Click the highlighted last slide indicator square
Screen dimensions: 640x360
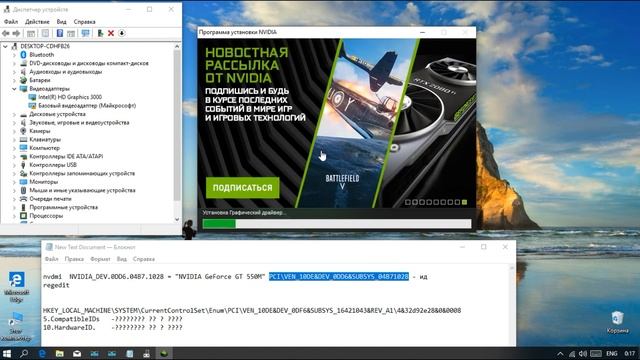464,202
